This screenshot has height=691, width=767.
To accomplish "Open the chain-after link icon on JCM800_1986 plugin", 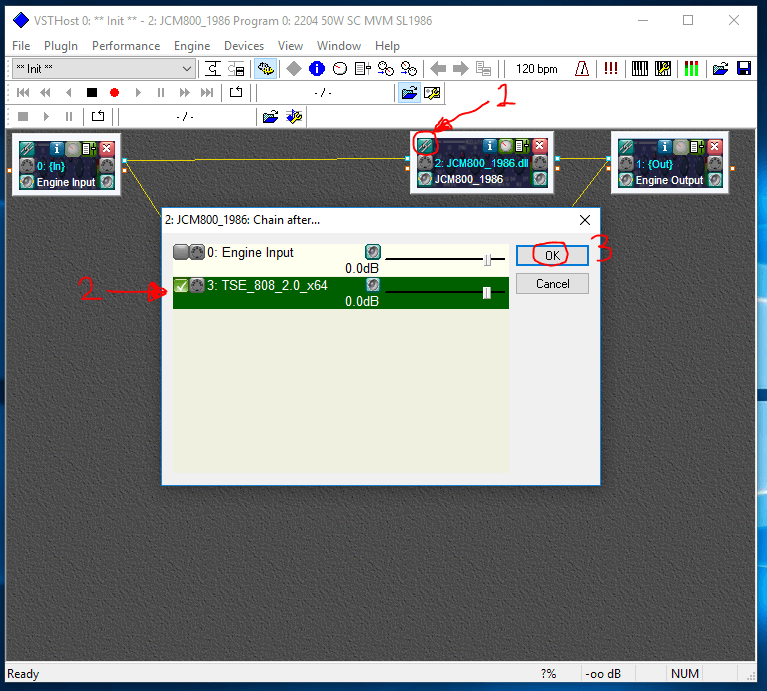I will coord(425,145).
